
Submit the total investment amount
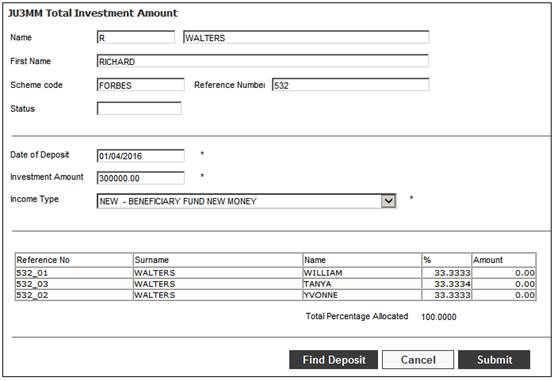pyautogui.click(x=494, y=360)
